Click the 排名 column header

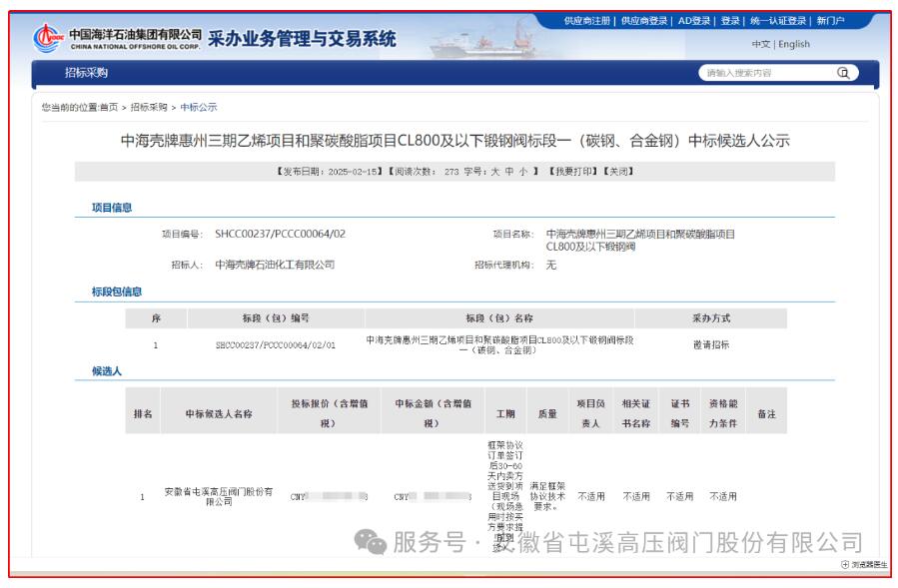click(143, 413)
